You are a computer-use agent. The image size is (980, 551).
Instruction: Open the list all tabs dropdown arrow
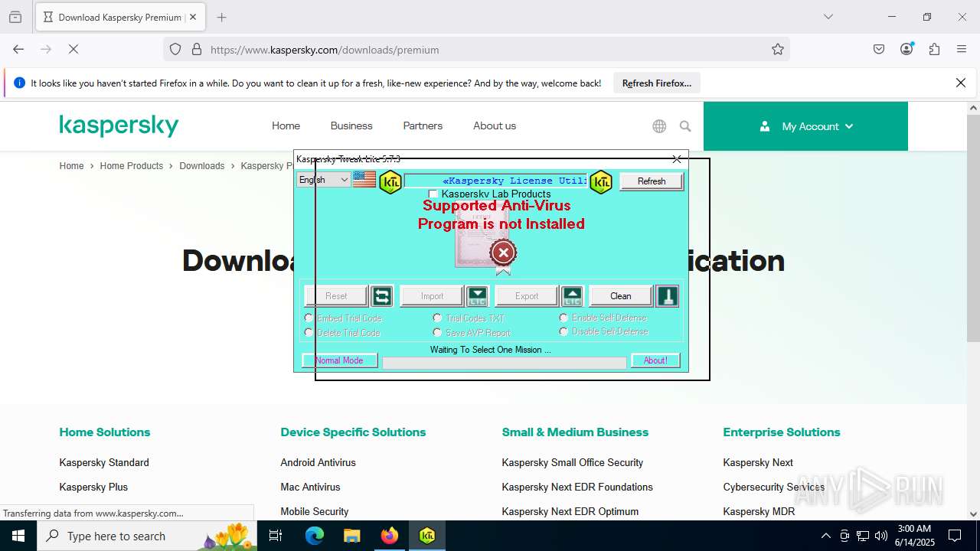[828, 17]
